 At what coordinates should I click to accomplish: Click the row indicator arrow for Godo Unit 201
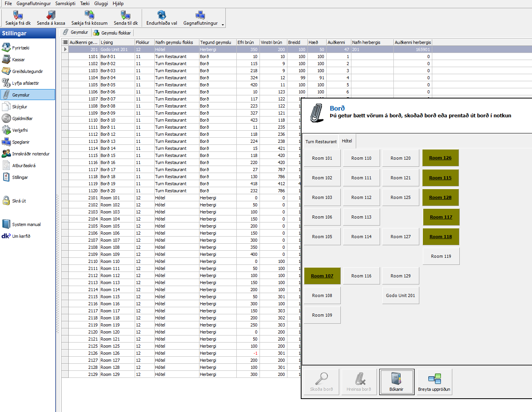(65, 49)
